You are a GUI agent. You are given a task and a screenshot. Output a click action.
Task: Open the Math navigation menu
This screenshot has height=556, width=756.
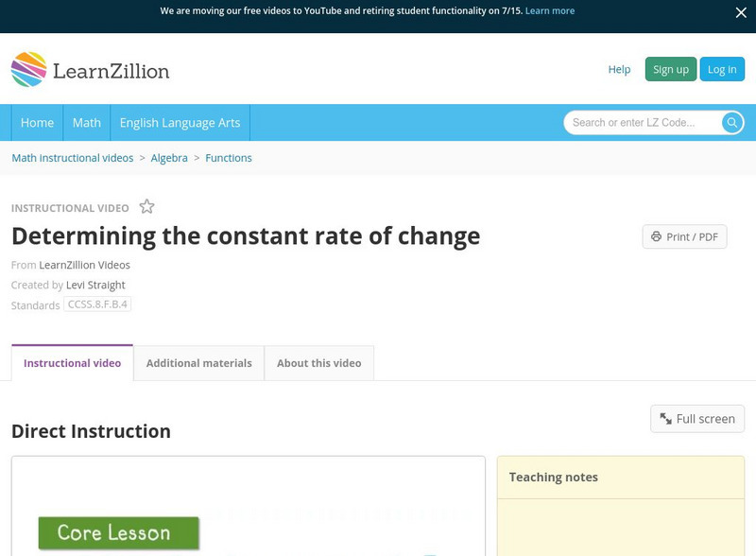coord(87,123)
